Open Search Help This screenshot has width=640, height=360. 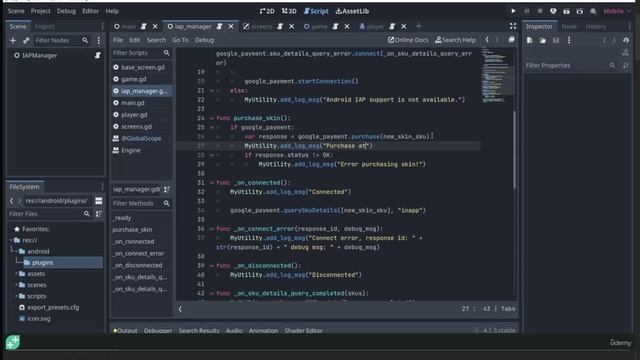tap(456, 40)
